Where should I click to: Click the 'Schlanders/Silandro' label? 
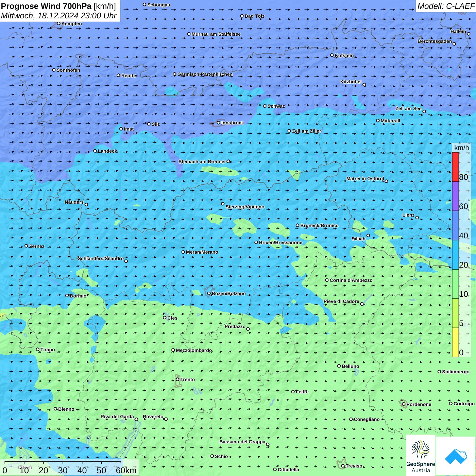click(x=101, y=258)
